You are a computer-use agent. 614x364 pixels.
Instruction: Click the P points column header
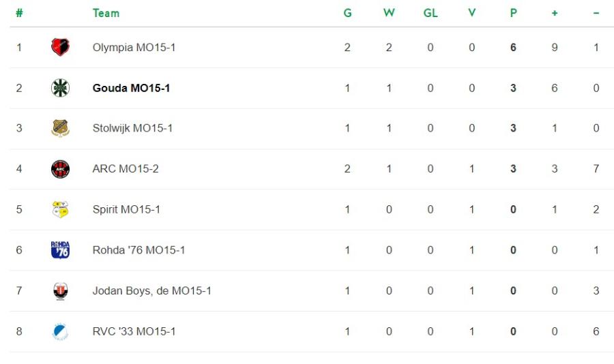point(513,13)
